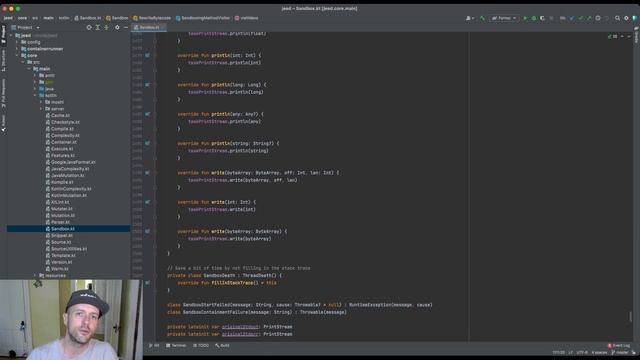Click Collapse All in Project panel
The image size is (640, 360).
[x=107, y=27]
